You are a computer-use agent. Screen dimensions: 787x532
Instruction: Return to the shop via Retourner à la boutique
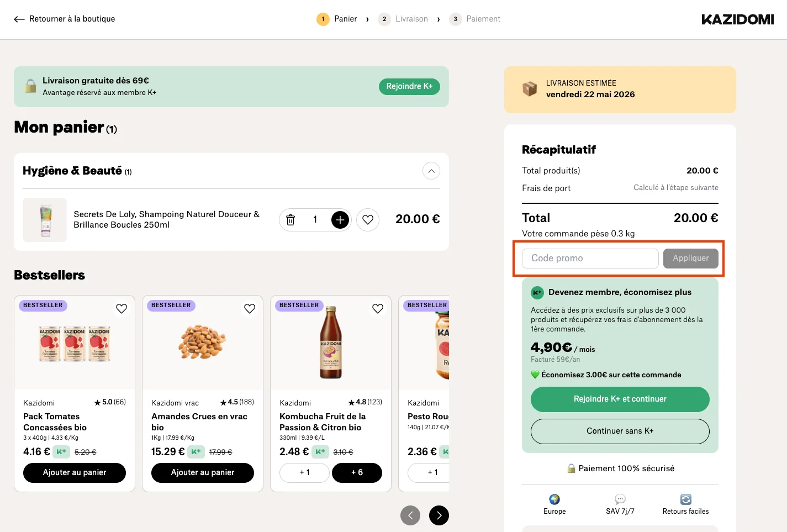[65, 19]
